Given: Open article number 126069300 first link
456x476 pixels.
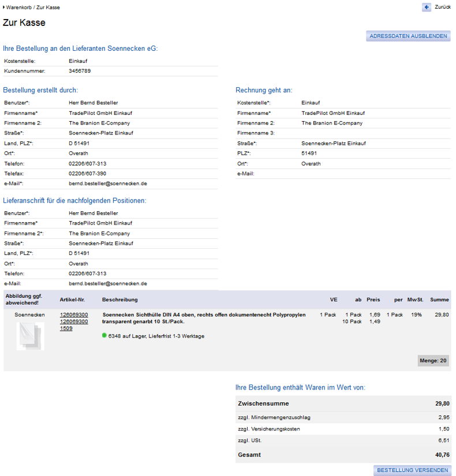Looking at the screenshot, I should [x=74, y=315].
